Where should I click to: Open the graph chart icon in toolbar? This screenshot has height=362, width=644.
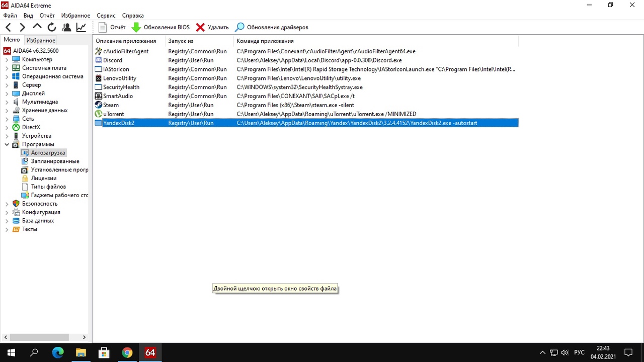pos(81,27)
